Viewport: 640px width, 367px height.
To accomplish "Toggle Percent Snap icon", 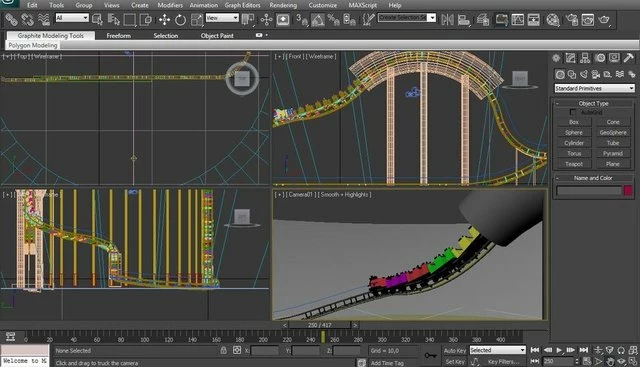I will (333, 19).
